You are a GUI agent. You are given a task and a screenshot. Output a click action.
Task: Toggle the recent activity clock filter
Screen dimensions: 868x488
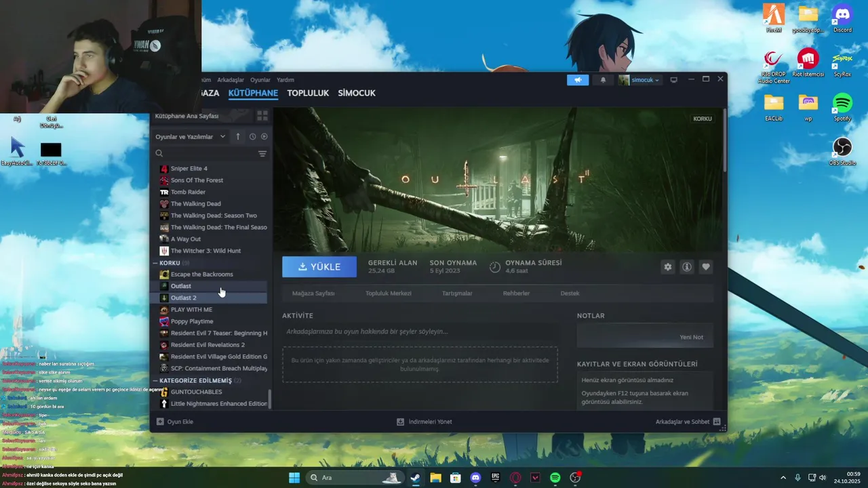tap(252, 137)
